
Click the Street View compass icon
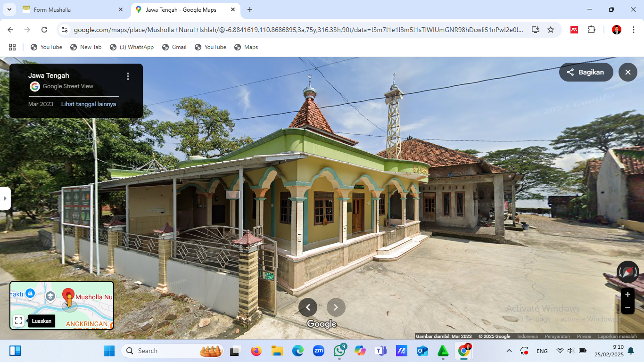click(627, 272)
